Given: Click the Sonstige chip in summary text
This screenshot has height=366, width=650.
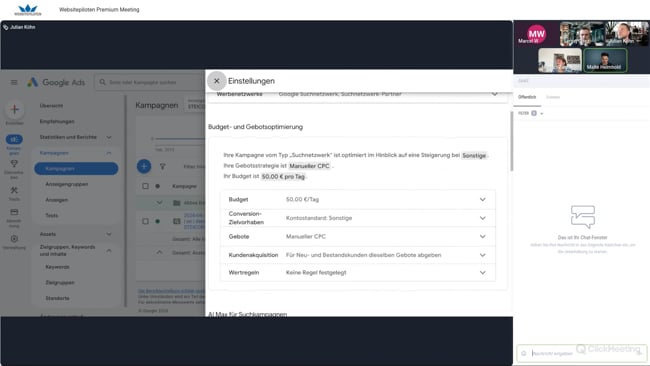Looking at the screenshot, I should [x=474, y=155].
